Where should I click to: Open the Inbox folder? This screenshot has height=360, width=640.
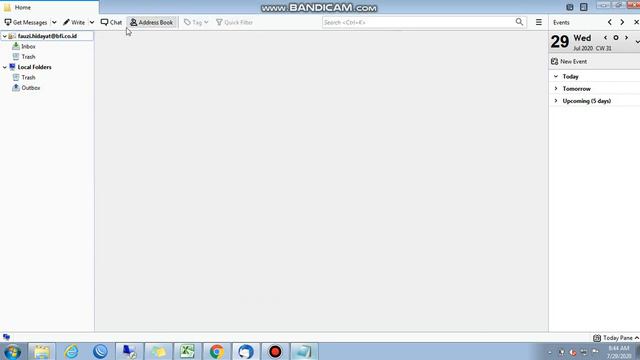click(x=28, y=47)
